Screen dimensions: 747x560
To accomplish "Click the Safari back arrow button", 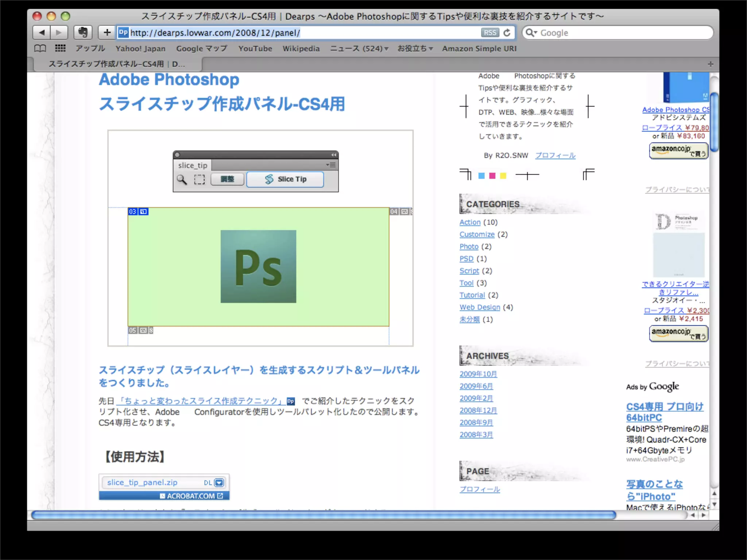I will pyautogui.click(x=42, y=33).
